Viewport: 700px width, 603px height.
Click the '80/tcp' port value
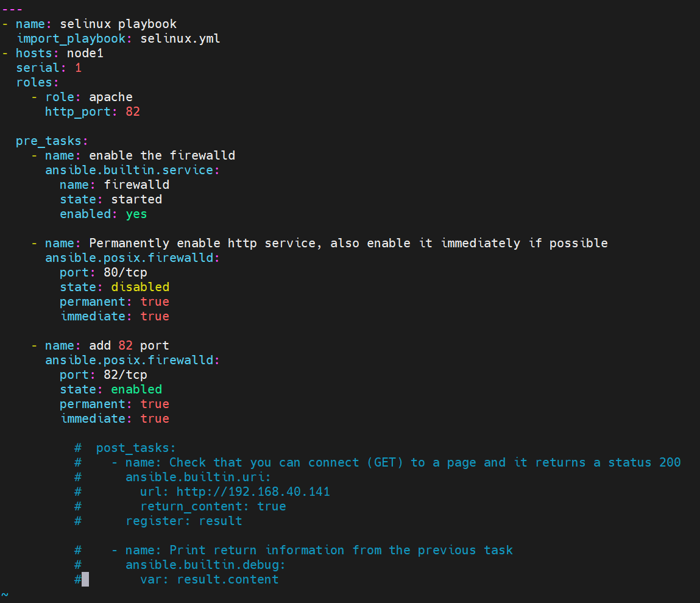click(126, 273)
